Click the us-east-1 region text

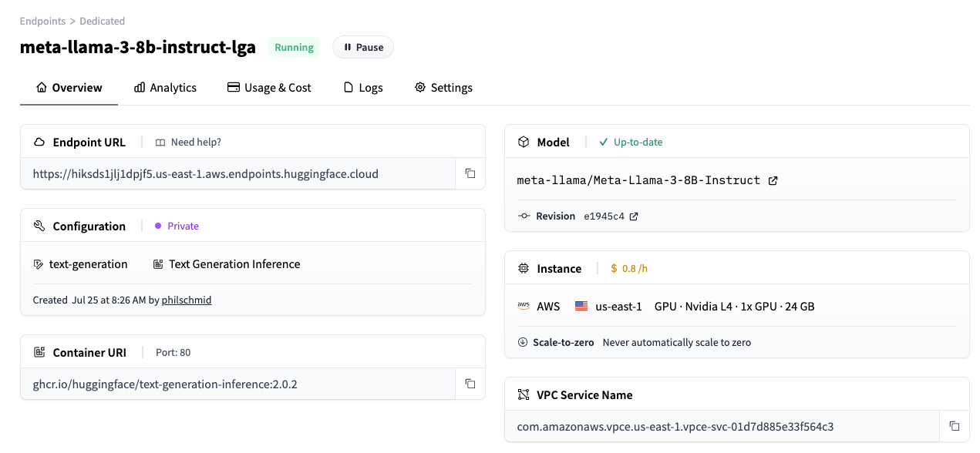coord(618,307)
